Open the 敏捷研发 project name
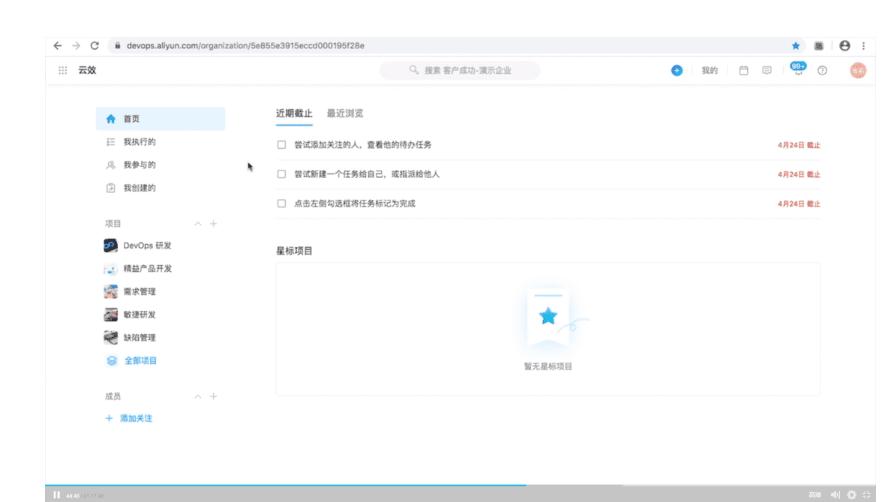 [139, 315]
